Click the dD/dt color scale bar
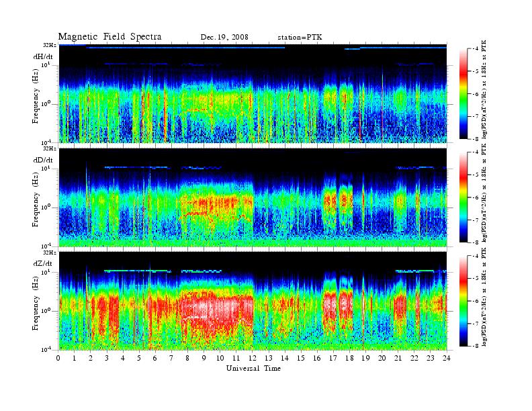Viewport: 532px width, 411px height. [x=463, y=197]
